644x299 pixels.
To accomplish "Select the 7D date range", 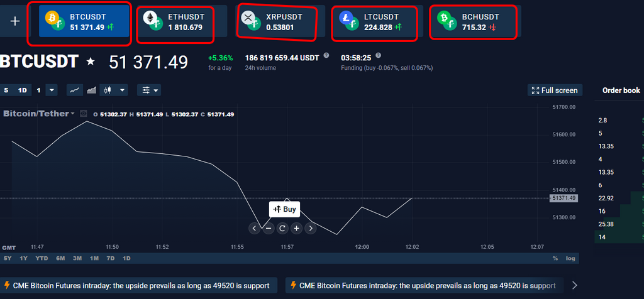I will click(111, 258).
